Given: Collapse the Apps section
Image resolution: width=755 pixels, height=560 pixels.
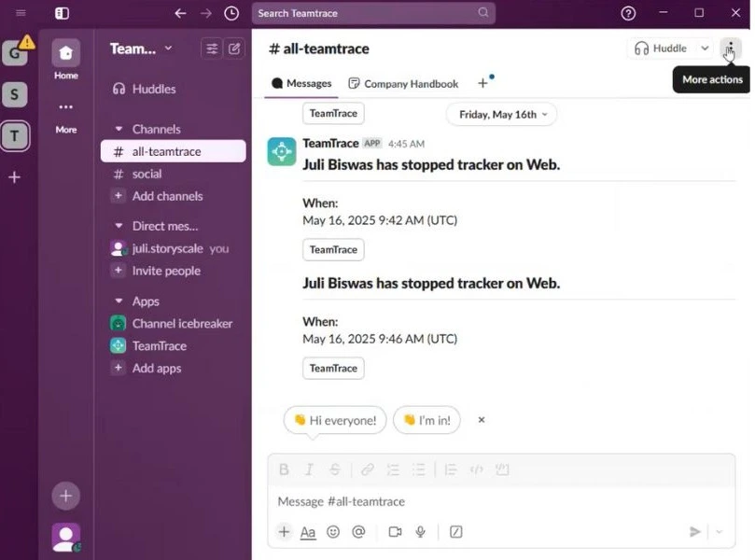Looking at the screenshot, I should [x=119, y=301].
